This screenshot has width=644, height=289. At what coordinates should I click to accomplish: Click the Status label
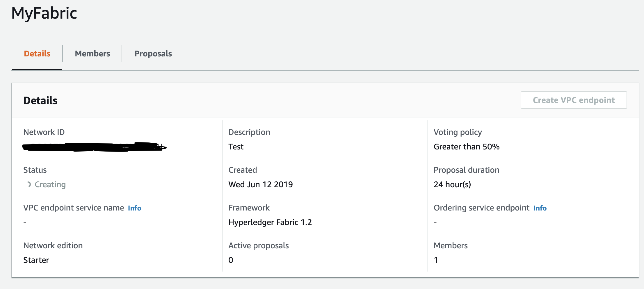(35, 170)
